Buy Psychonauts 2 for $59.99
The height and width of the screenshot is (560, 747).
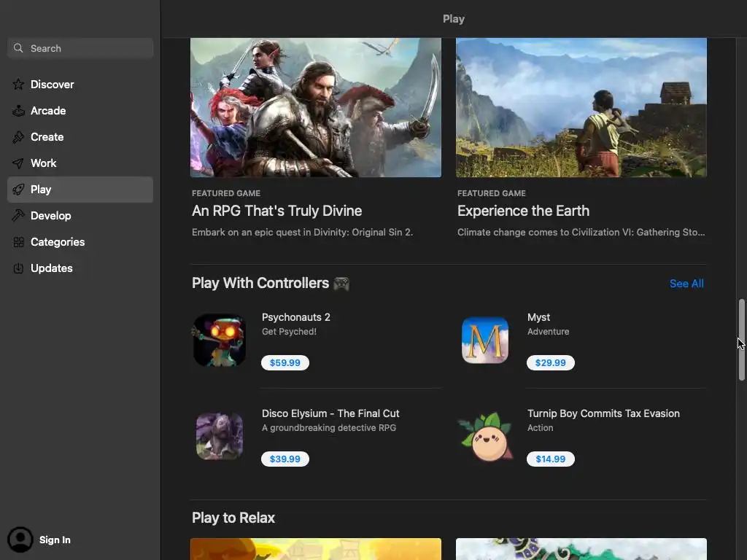pyautogui.click(x=285, y=363)
